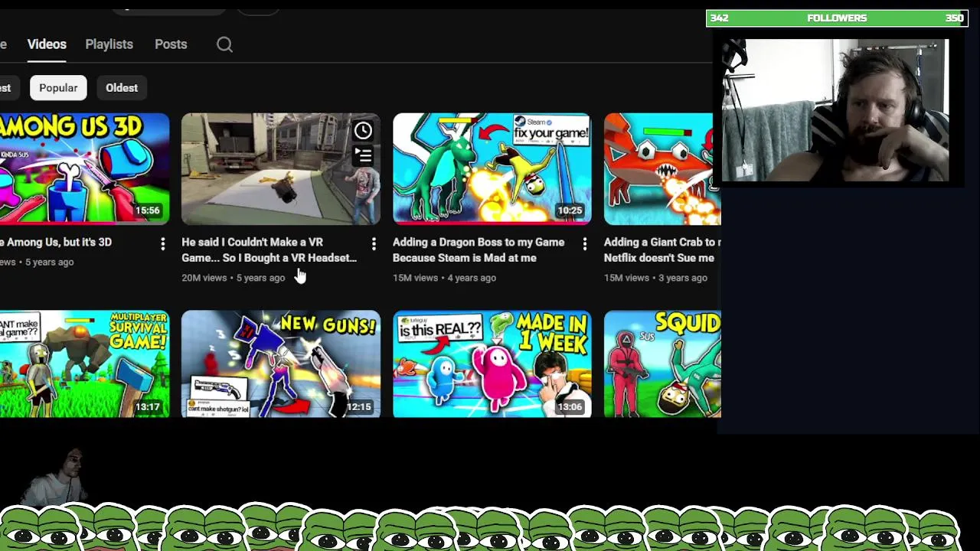Switch to the Videos tab
This screenshot has height=551, width=980.
(x=47, y=44)
